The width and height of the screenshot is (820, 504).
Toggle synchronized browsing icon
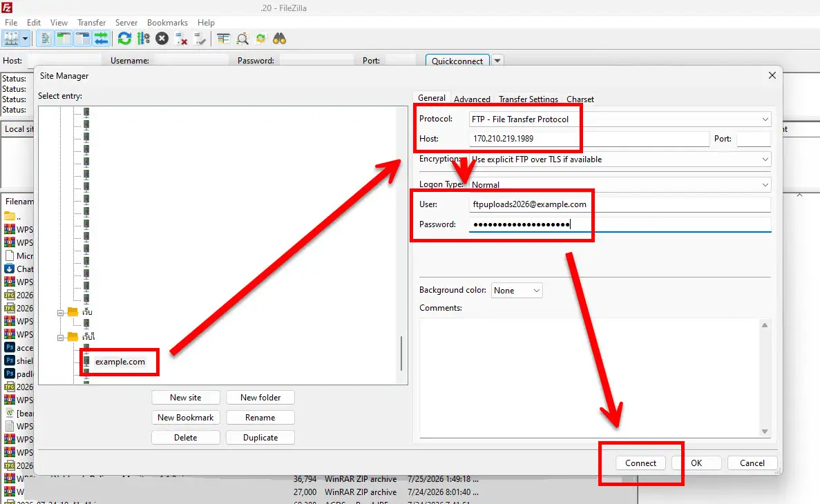tap(260, 39)
